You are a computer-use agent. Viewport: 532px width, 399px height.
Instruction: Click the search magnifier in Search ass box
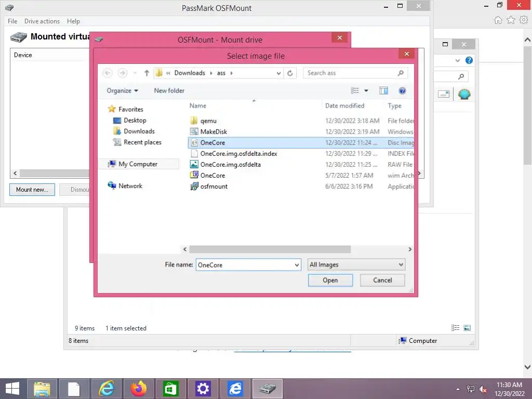tap(401, 73)
